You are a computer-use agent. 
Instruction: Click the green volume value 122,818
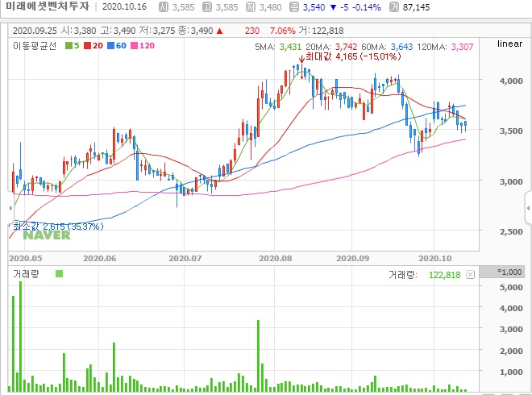(x=444, y=275)
